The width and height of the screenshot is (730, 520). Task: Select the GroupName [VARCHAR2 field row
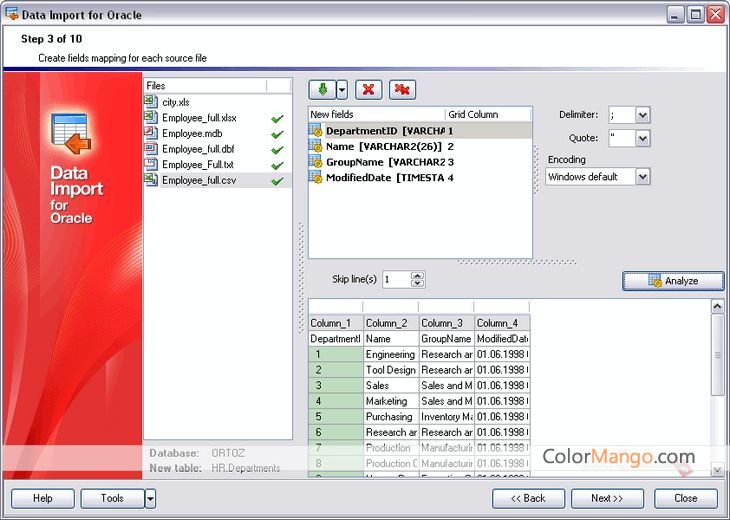pos(420,162)
